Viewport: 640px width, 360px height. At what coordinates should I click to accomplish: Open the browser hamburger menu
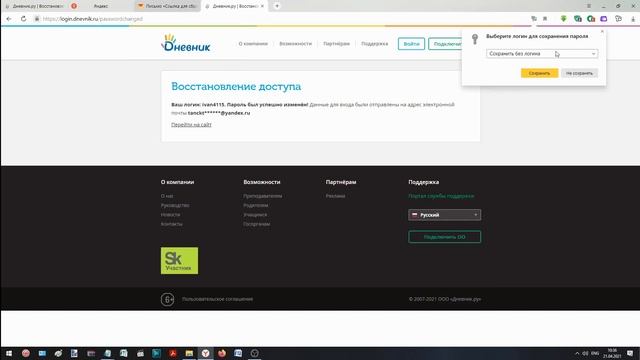pyautogui.click(x=589, y=6)
